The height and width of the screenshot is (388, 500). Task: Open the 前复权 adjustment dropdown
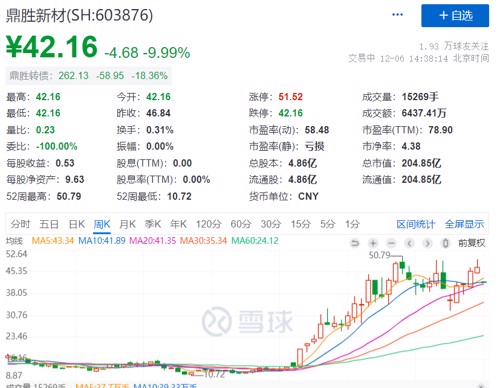click(471, 243)
